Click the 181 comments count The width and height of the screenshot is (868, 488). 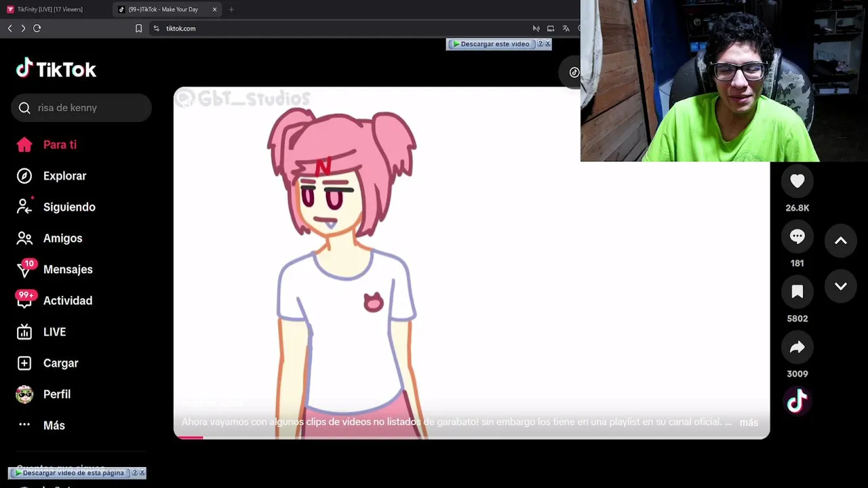[x=797, y=264]
